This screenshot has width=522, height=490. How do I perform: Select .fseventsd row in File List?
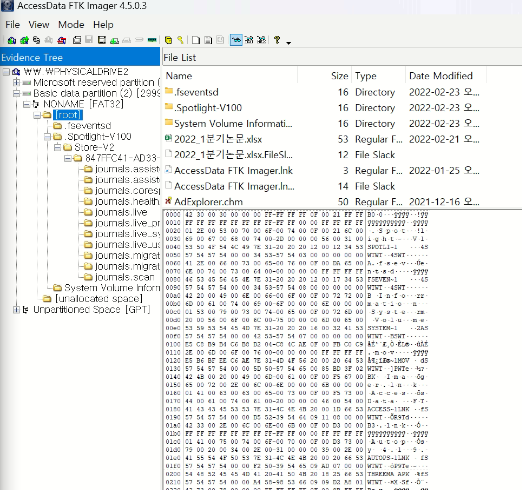(322, 92)
